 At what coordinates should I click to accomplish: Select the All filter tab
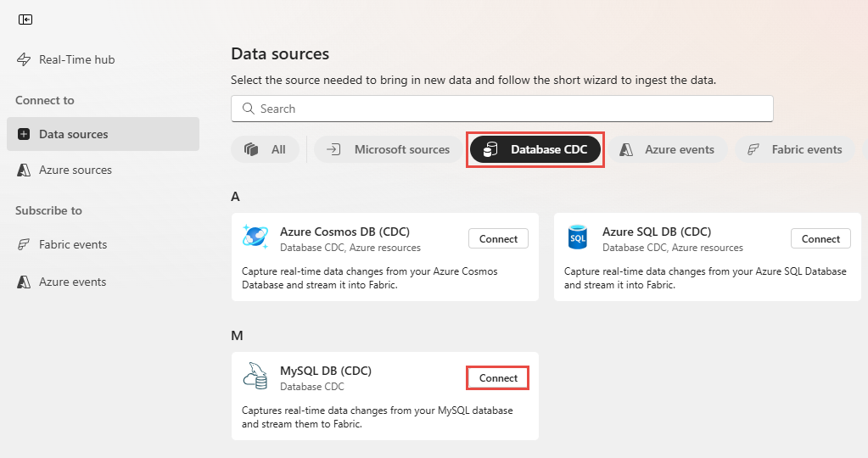pos(266,149)
